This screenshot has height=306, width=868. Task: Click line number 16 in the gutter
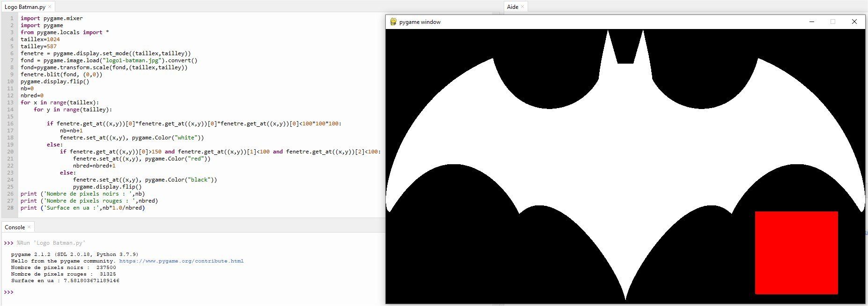(x=10, y=124)
